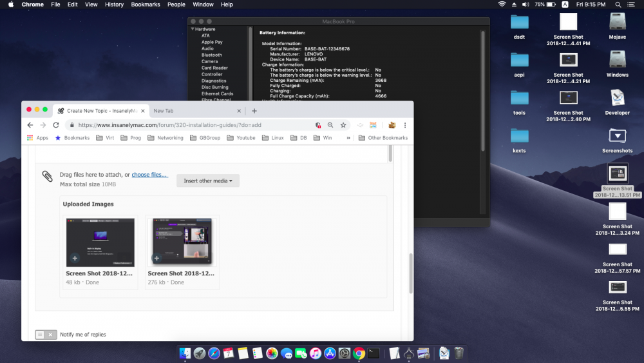The height and width of the screenshot is (363, 644).
Task: Open the Youtube bookmarks folder
Action: coord(241,138)
